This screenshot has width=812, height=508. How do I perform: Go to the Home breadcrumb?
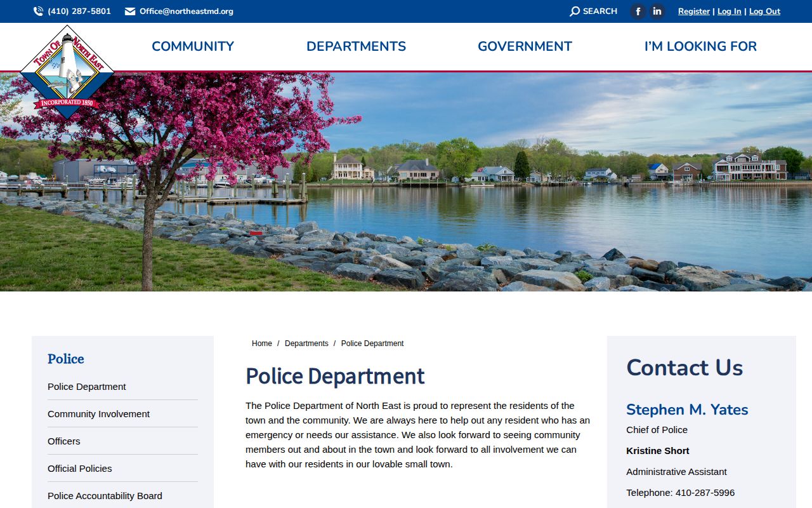262,344
